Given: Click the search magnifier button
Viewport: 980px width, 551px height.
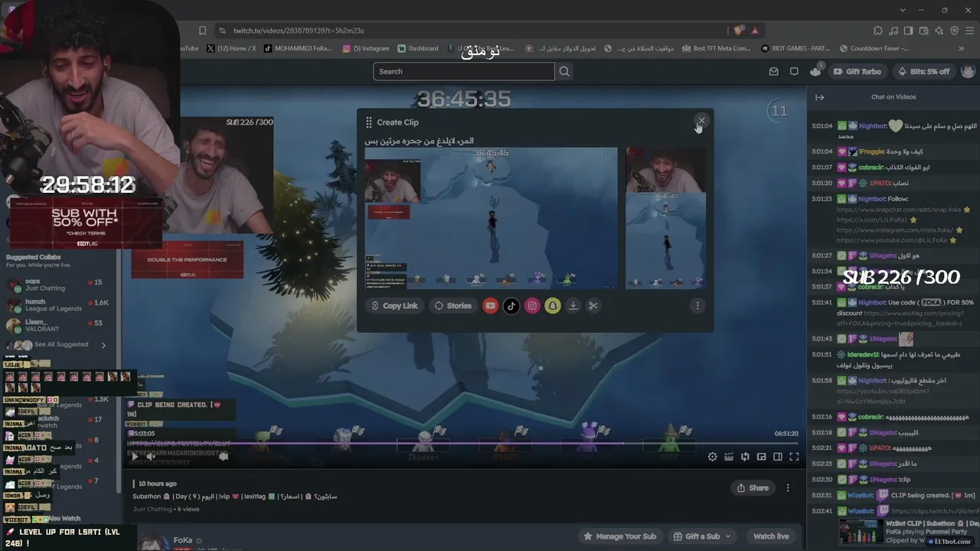Looking at the screenshot, I should pos(564,71).
